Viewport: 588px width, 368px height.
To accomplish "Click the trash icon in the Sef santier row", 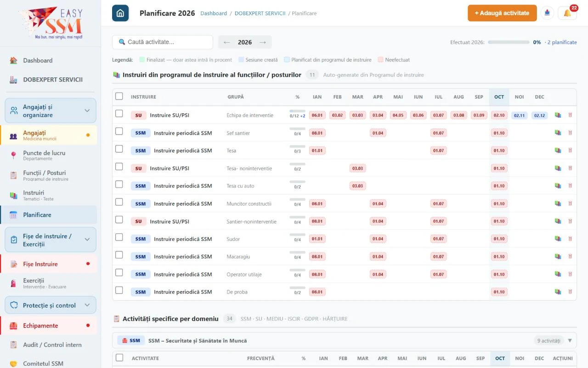I will [570, 133].
